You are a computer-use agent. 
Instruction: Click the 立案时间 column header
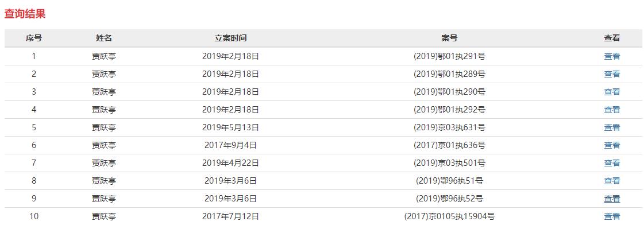tap(231, 38)
